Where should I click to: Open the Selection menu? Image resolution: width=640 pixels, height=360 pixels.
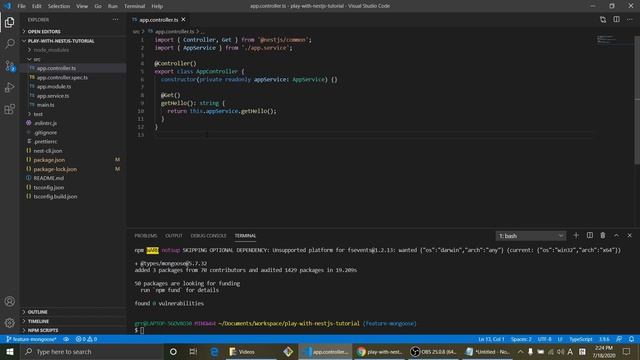pos(59,6)
